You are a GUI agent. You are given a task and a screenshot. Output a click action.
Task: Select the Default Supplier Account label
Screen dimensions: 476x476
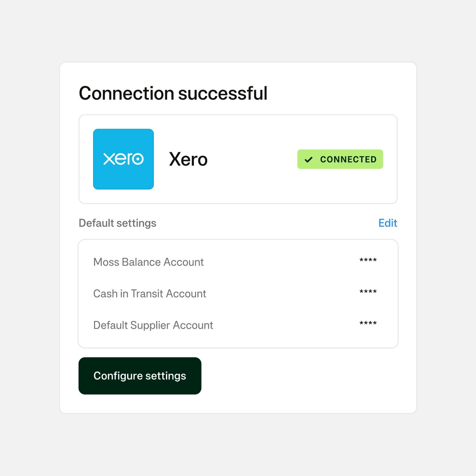153,325
